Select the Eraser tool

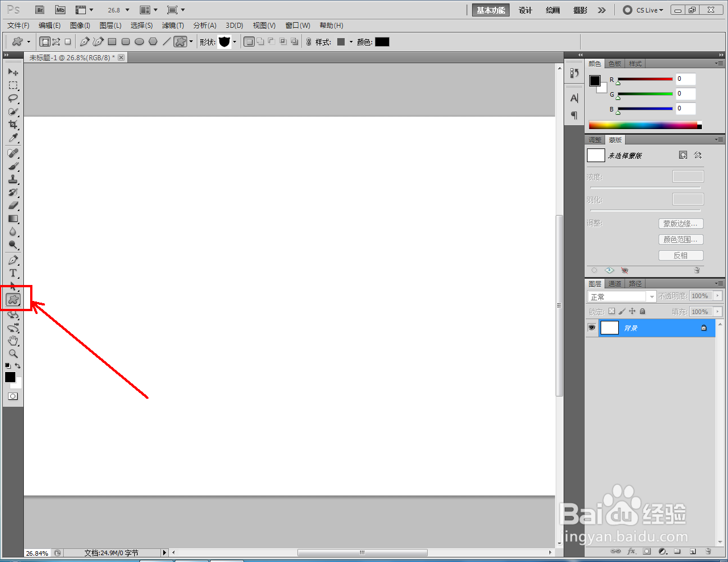pos(13,205)
